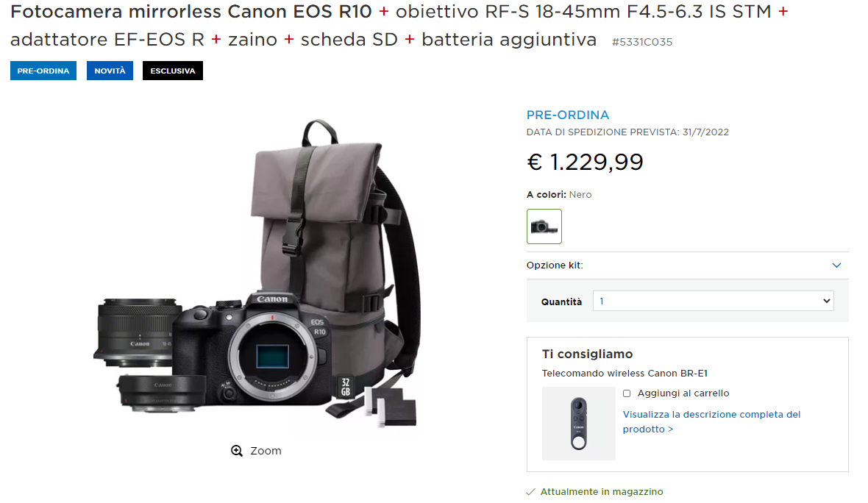Open the Quantità dropdown
This screenshot has width=868, height=503.
click(x=713, y=301)
